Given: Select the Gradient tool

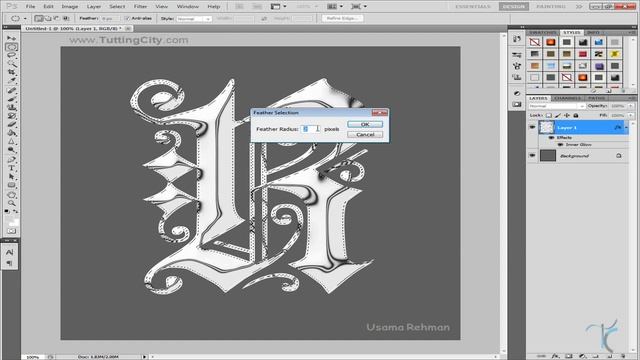Looking at the screenshot, I should pyautogui.click(x=11, y=133).
